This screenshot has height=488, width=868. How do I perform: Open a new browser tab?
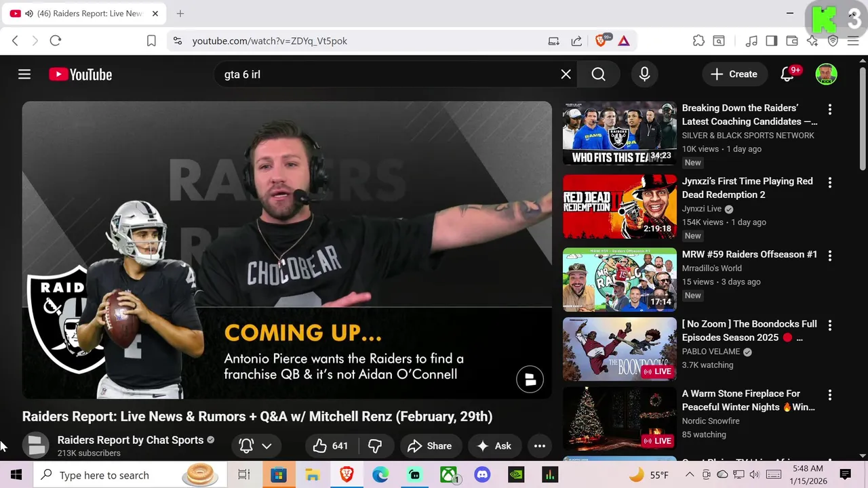click(180, 14)
